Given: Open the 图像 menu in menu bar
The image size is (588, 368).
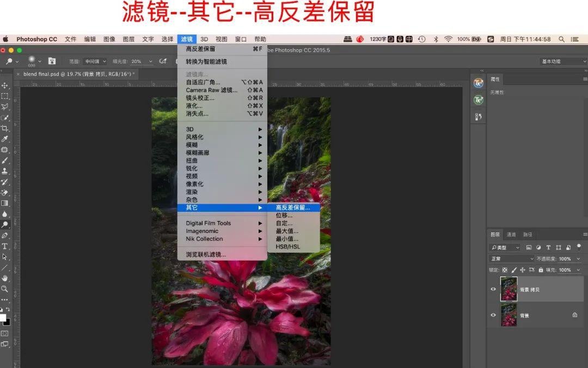Looking at the screenshot, I should point(109,39).
